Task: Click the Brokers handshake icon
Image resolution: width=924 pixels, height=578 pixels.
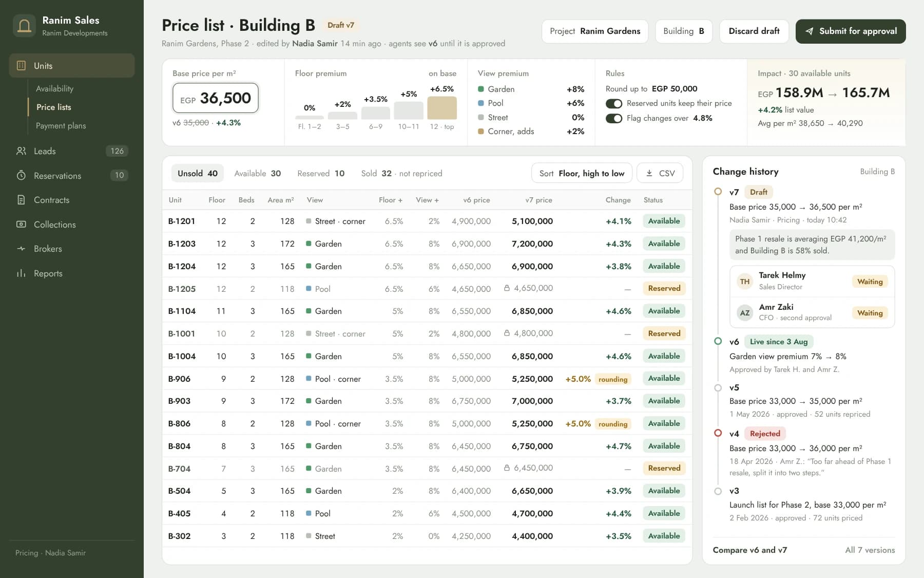Action: pos(21,249)
